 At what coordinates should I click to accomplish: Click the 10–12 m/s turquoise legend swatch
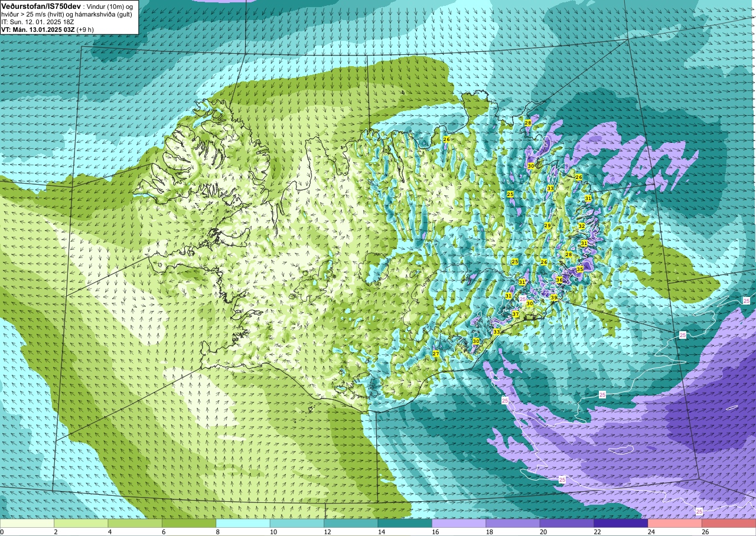(297, 523)
